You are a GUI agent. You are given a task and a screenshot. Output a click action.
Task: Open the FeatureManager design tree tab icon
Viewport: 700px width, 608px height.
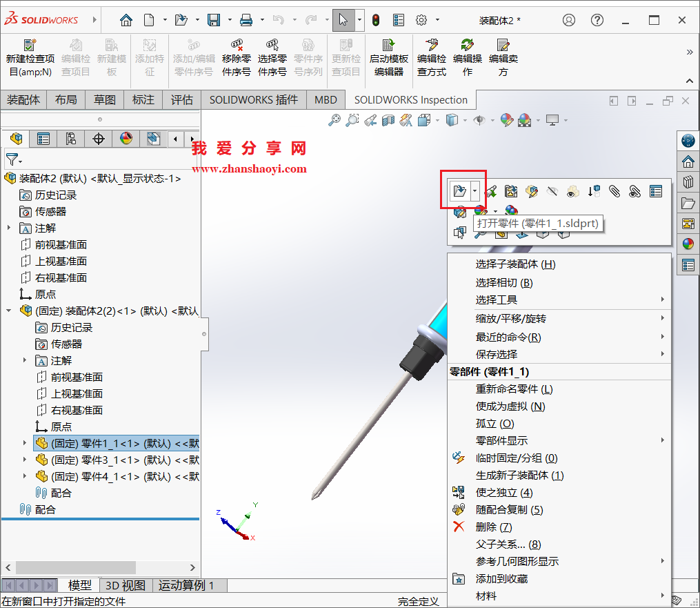tap(17, 139)
